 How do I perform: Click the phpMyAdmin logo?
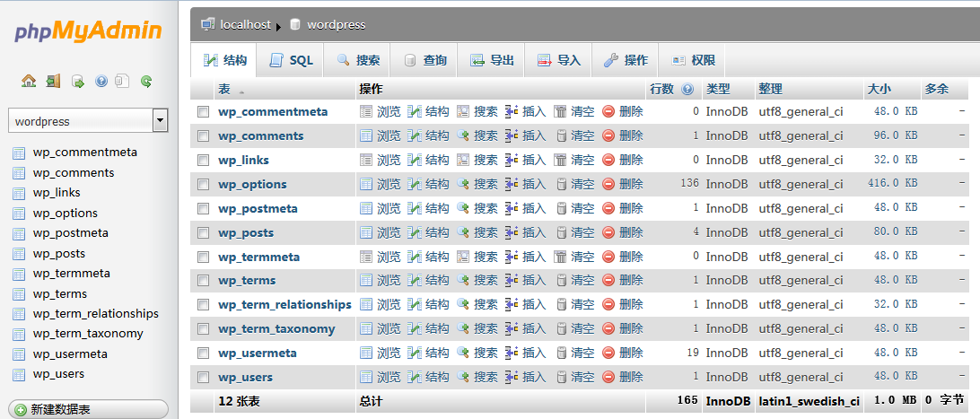[x=88, y=31]
